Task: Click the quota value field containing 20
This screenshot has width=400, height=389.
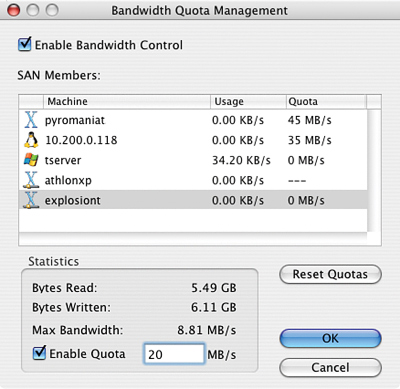Action: [x=174, y=354]
